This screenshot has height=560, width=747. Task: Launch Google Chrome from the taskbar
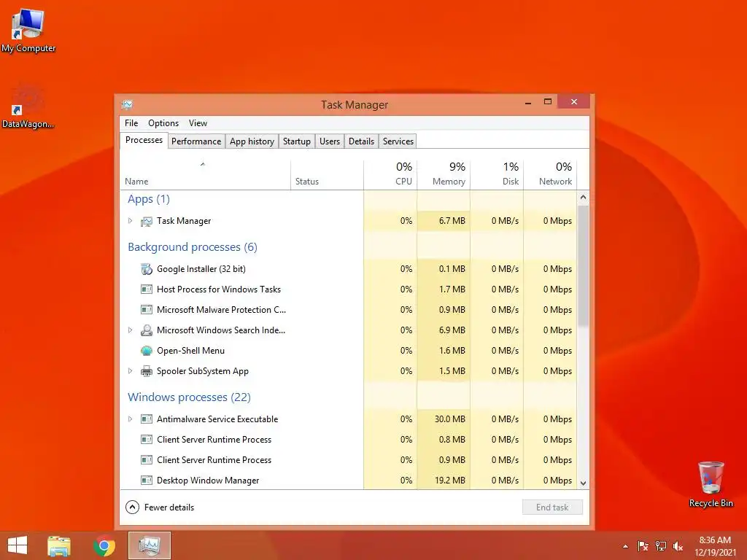coord(104,545)
